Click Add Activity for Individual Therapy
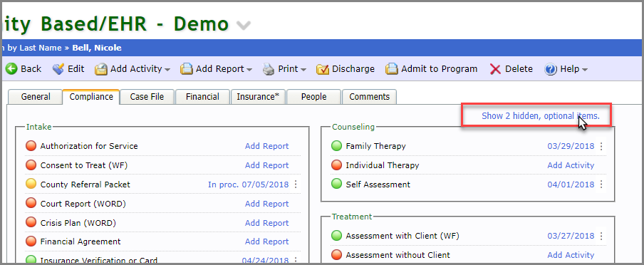 click(571, 165)
